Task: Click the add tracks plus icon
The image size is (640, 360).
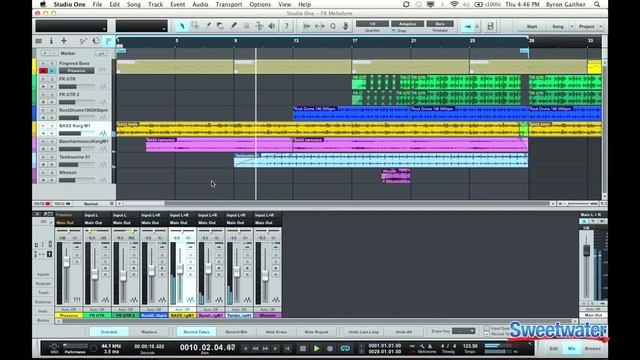Action: pyautogui.click(x=64, y=41)
